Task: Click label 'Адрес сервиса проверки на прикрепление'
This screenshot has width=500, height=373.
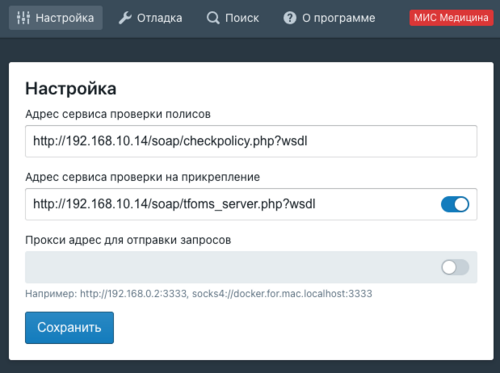Action: (x=143, y=177)
